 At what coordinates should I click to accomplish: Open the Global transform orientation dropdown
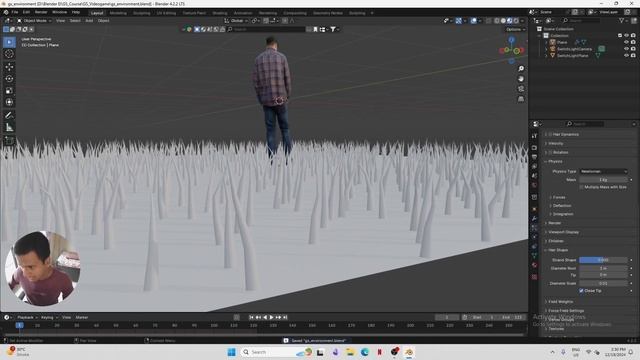pyautogui.click(x=236, y=20)
